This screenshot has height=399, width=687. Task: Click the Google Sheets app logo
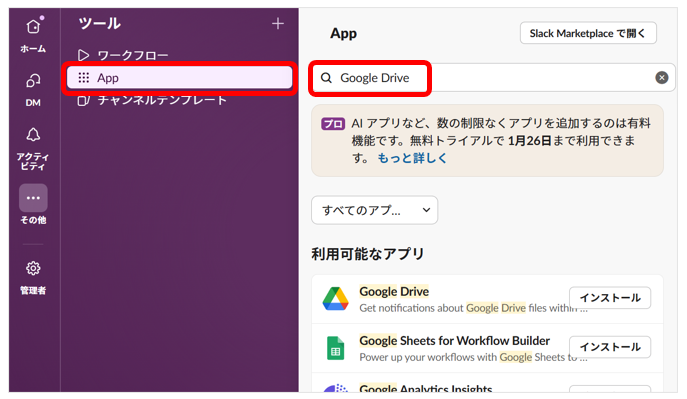(x=336, y=348)
